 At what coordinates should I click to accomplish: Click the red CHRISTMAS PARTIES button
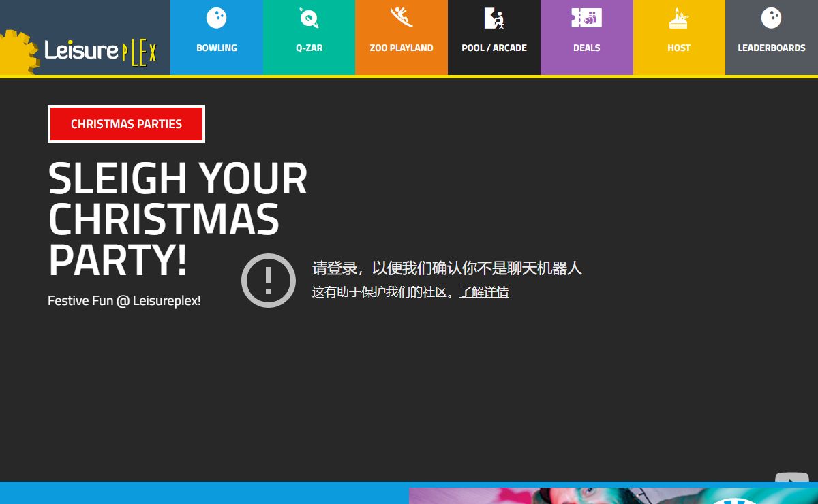click(126, 124)
